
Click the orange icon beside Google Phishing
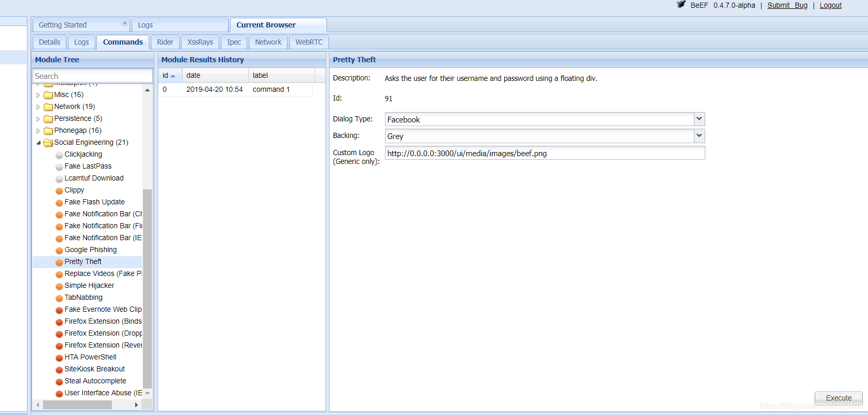[59, 251]
